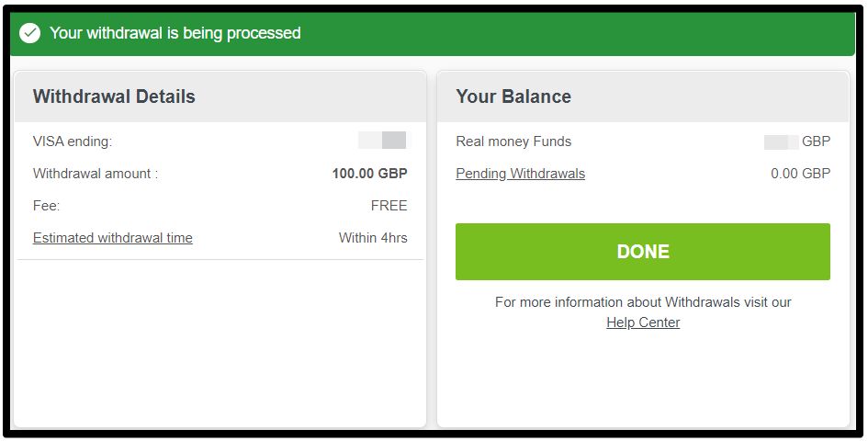Viewport: 868px width, 441px height.
Task: Click the Real money Funds label
Action: [513, 141]
